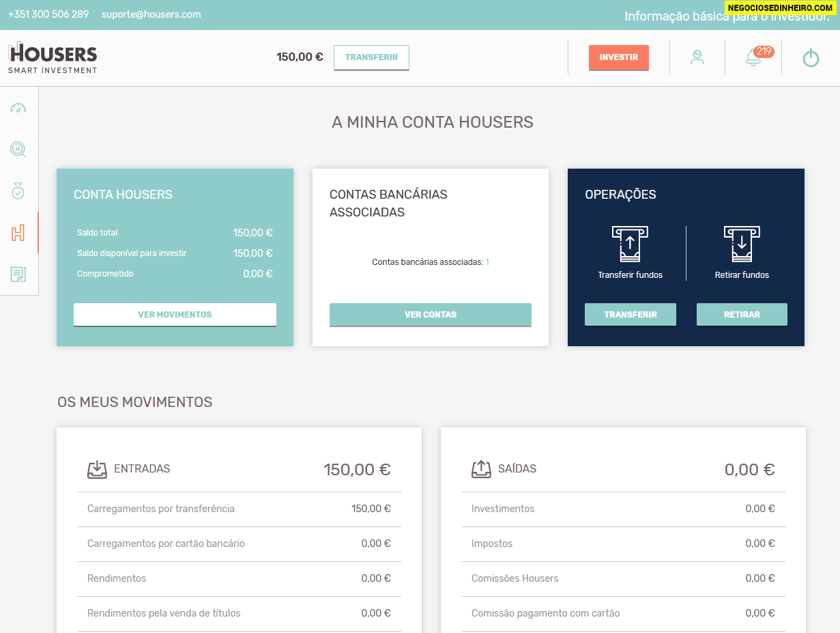
Task: Click the A MINHA CONTA HOUSERS heading
Action: pyautogui.click(x=433, y=123)
